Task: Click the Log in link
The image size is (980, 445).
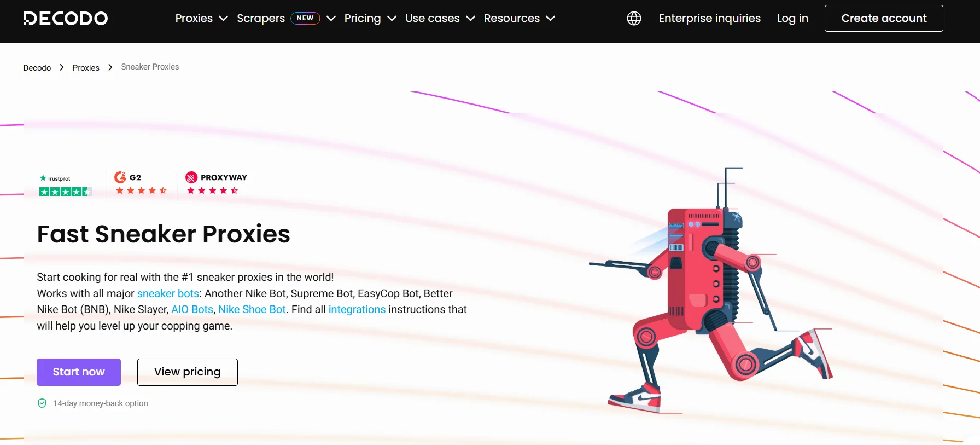Action: pyautogui.click(x=792, y=18)
